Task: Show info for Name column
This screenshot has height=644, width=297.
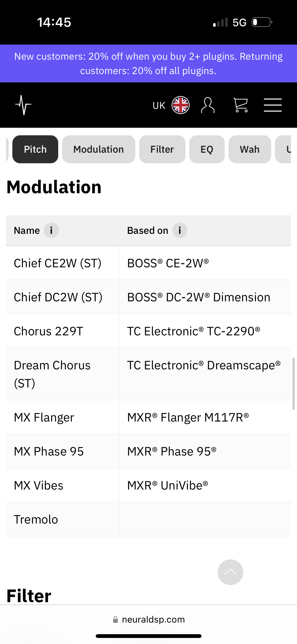Action: click(51, 230)
